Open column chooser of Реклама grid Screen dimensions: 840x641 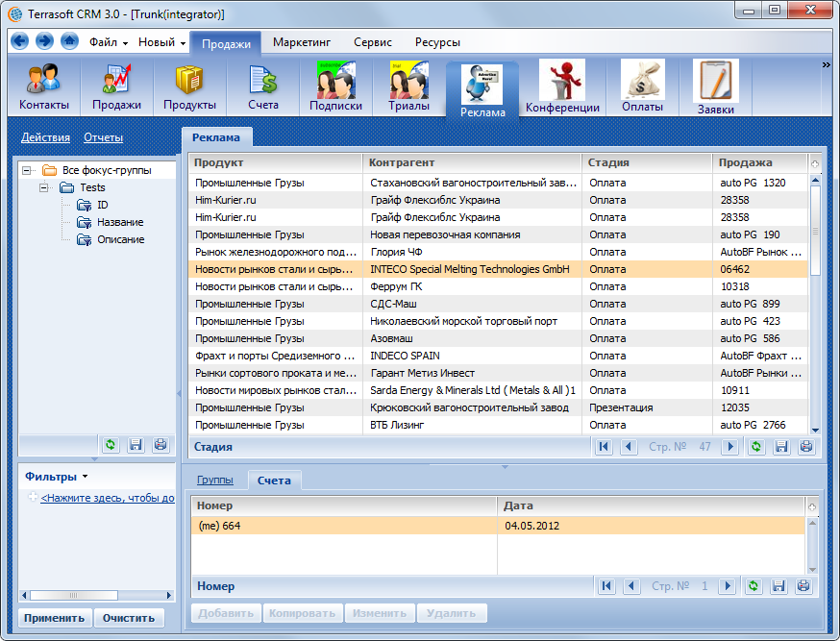pyautogui.click(x=814, y=163)
